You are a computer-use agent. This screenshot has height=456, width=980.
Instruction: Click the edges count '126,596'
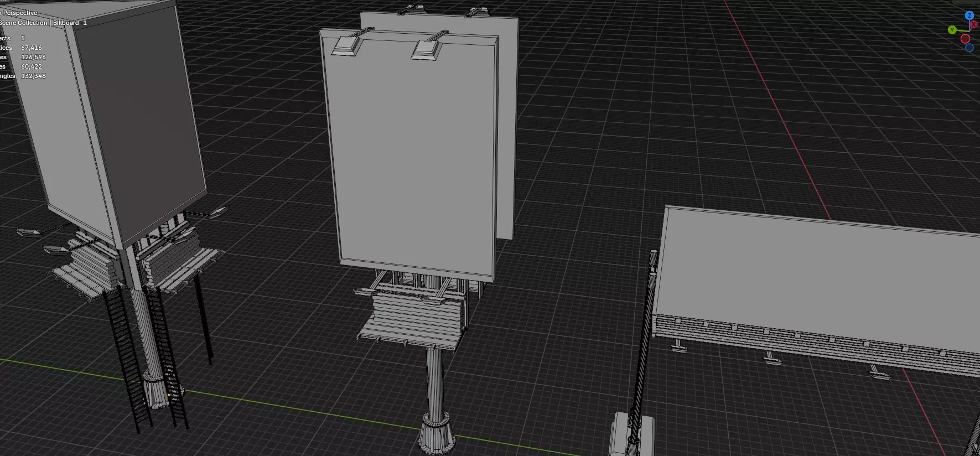point(33,57)
